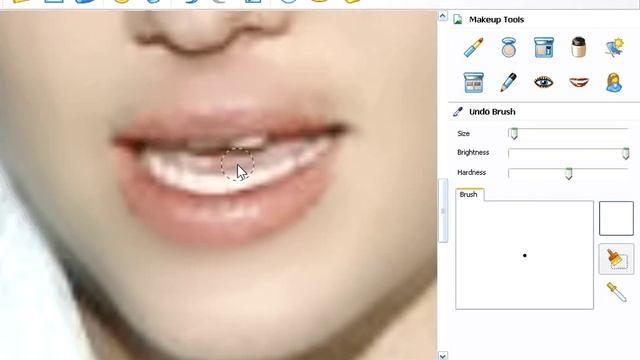Select the eyedropper color picker
This screenshot has height=360, width=640.
(x=616, y=292)
